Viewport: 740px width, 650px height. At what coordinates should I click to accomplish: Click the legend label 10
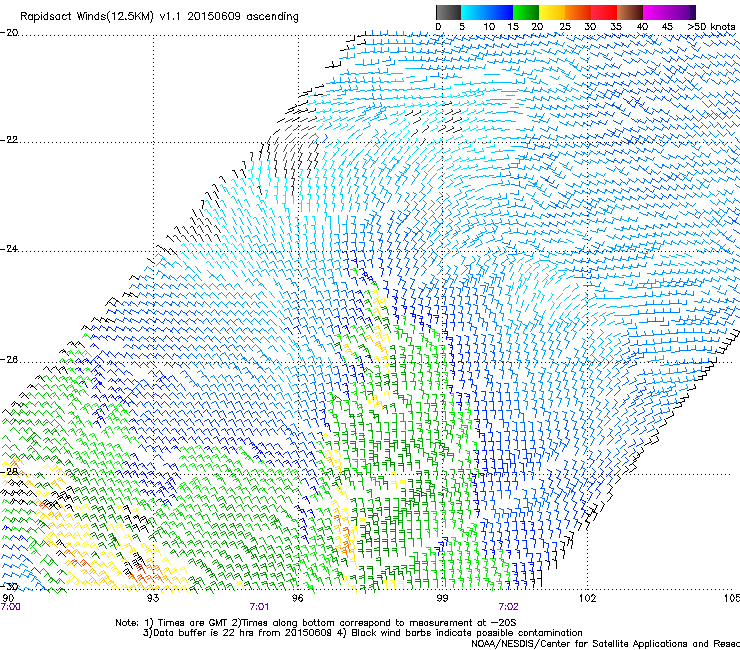(x=489, y=27)
